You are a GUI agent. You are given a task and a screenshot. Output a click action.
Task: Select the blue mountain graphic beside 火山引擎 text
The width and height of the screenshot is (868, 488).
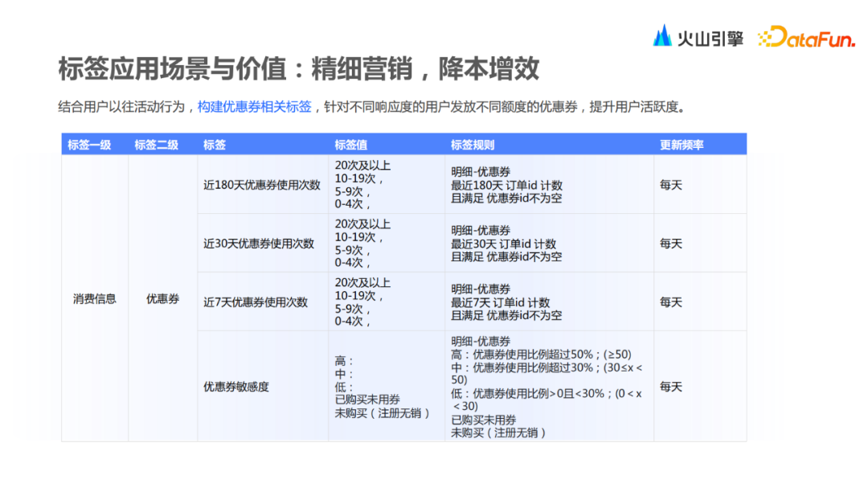[662, 35]
